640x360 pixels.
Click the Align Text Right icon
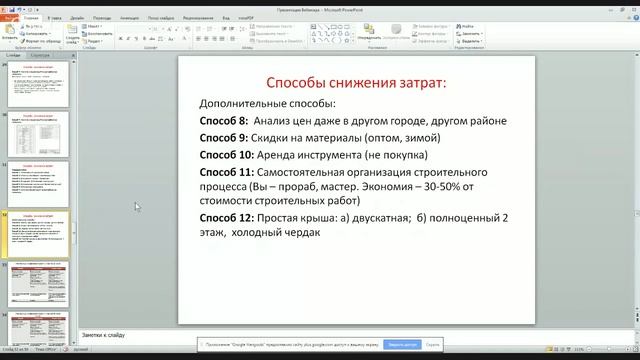click(x=214, y=38)
